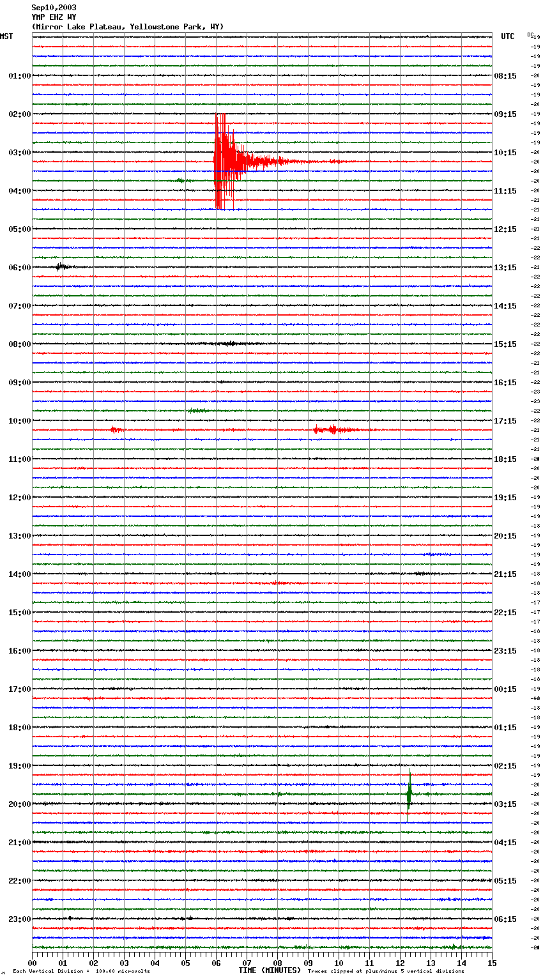Screen dimensions: 543x980
Task: Click the 11:15 UTC time label
Action: (505, 191)
